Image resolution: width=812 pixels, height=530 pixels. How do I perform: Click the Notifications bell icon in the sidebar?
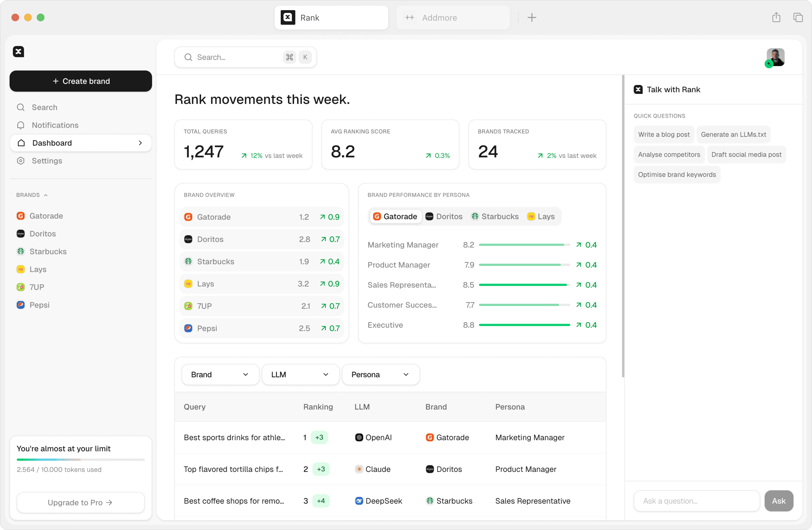point(21,125)
